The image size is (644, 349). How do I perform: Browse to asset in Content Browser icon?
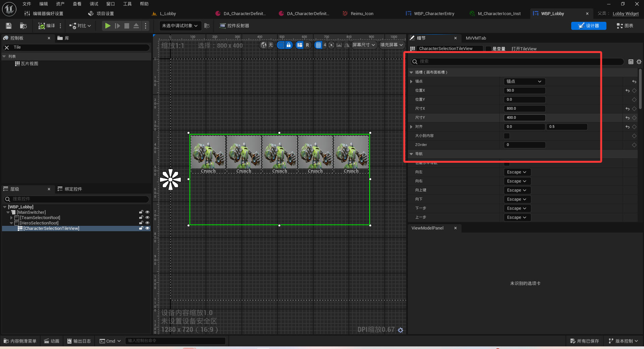click(x=23, y=26)
